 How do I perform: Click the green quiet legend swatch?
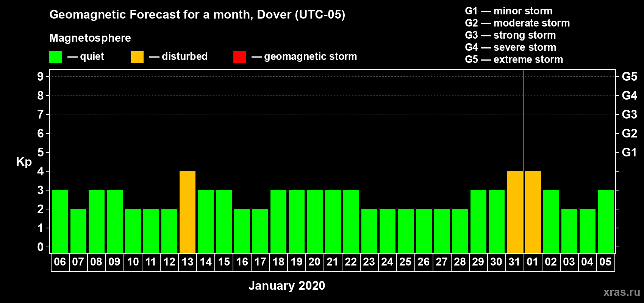click(x=55, y=57)
